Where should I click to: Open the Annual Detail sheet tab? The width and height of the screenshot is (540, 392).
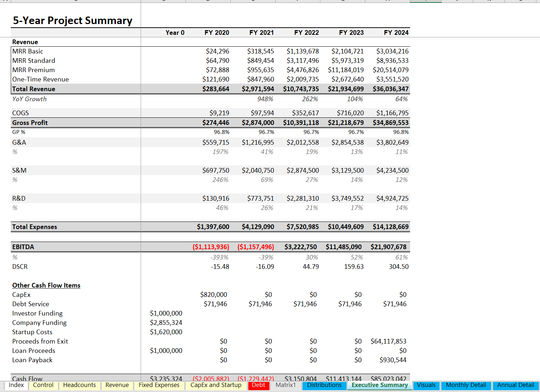click(516, 385)
